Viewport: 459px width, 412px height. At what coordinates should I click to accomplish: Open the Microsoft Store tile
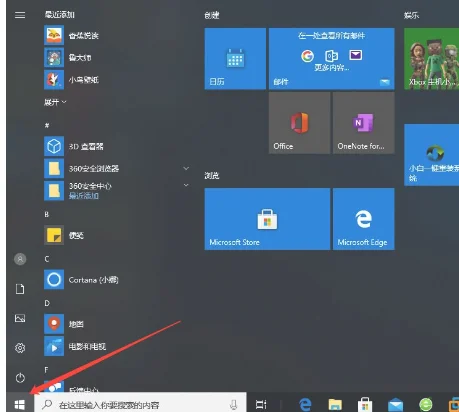(267, 219)
